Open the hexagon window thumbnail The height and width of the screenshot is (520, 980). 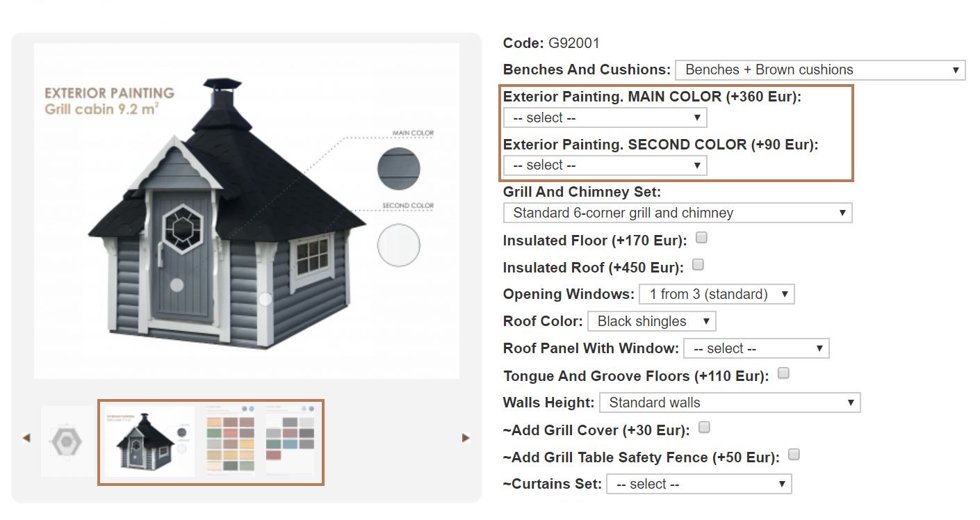67,441
